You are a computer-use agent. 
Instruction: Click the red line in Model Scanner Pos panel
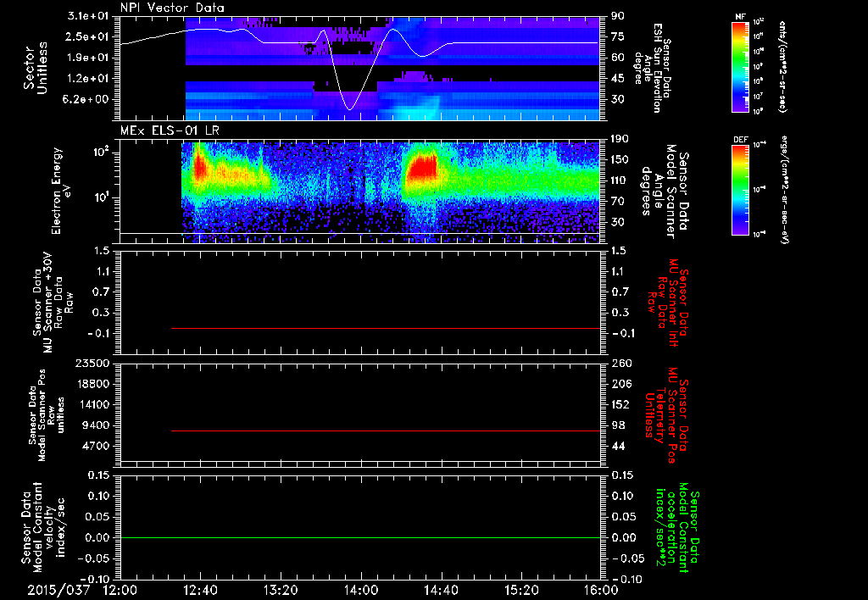386,431
